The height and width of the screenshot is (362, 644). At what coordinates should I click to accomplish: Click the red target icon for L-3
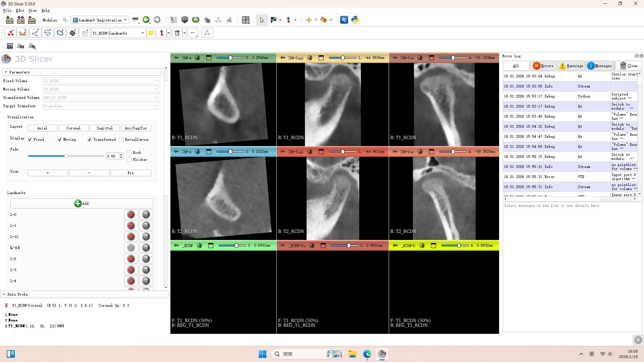[x=131, y=270]
